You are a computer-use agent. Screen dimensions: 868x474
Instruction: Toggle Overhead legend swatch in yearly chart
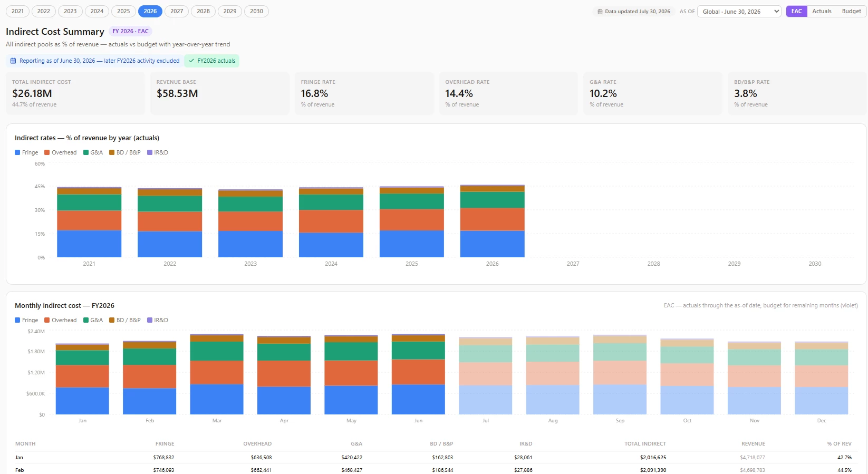[x=47, y=152]
